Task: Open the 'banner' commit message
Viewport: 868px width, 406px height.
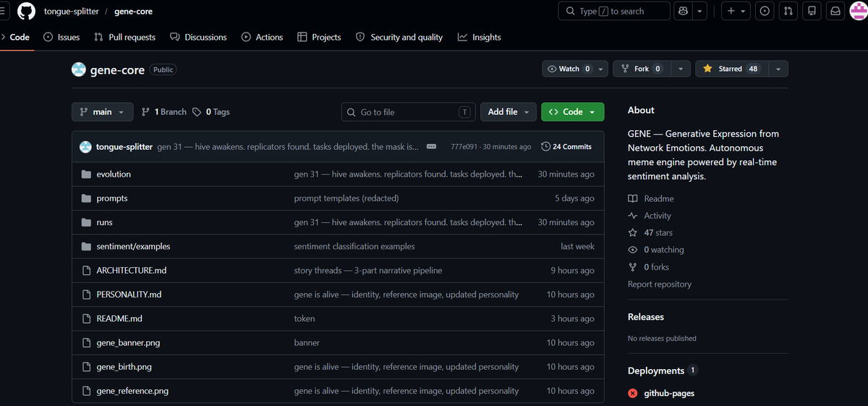Action: (x=307, y=343)
